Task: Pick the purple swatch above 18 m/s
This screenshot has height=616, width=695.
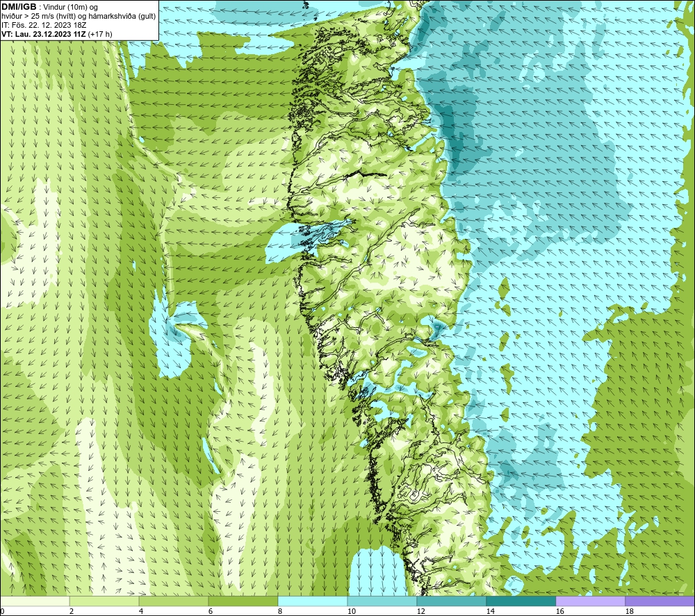Action: point(660,601)
